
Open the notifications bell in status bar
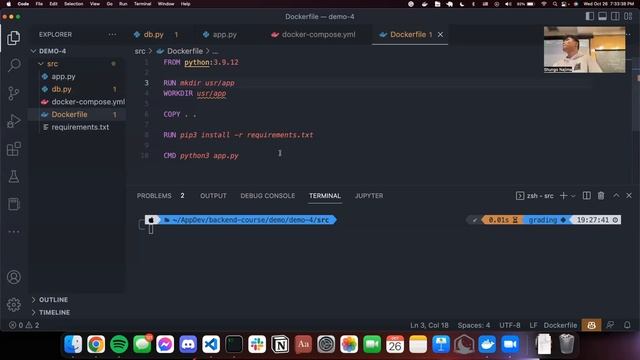(x=627, y=325)
